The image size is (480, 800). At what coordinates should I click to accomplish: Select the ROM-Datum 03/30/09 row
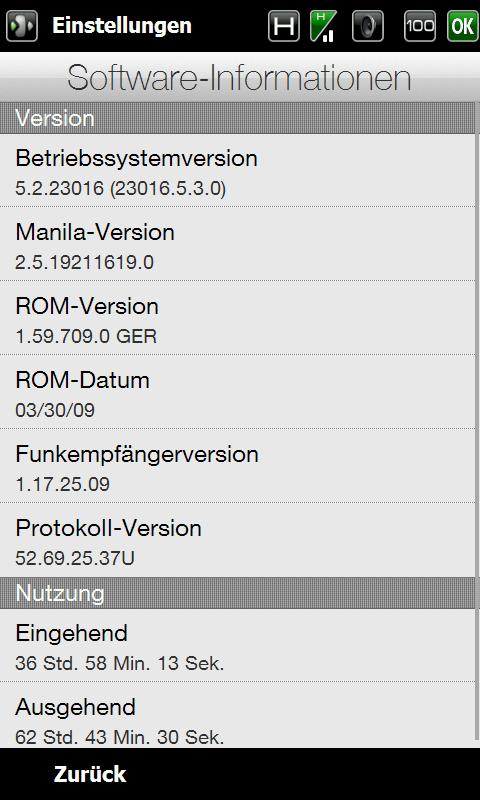point(237,392)
